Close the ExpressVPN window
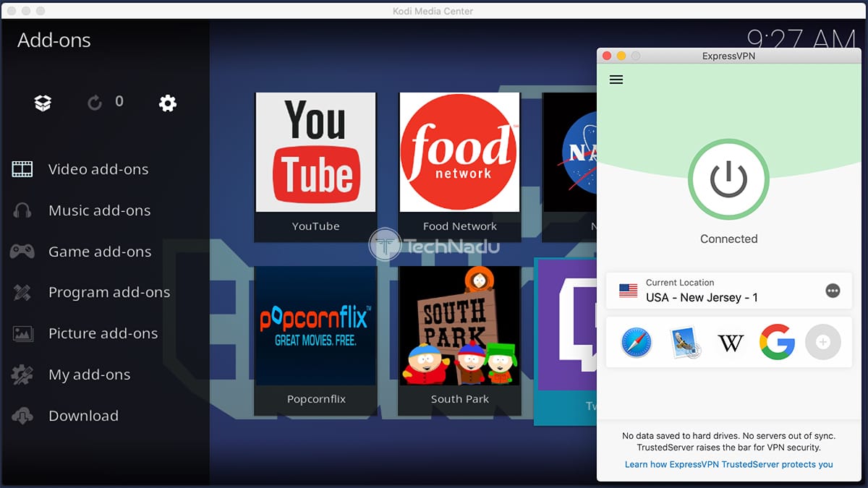The width and height of the screenshot is (868, 488). (x=607, y=56)
